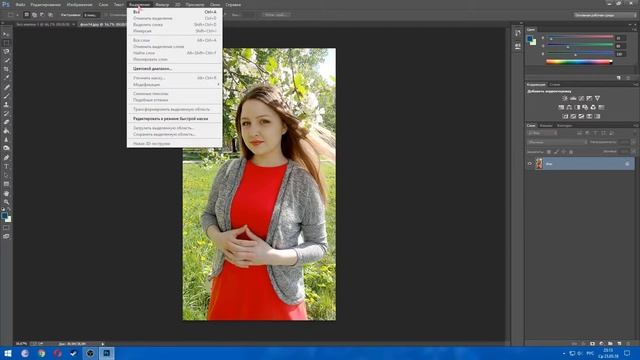The height and width of the screenshot is (360, 640).
Task: Select the Magic Wand tool
Action: click(6, 60)
